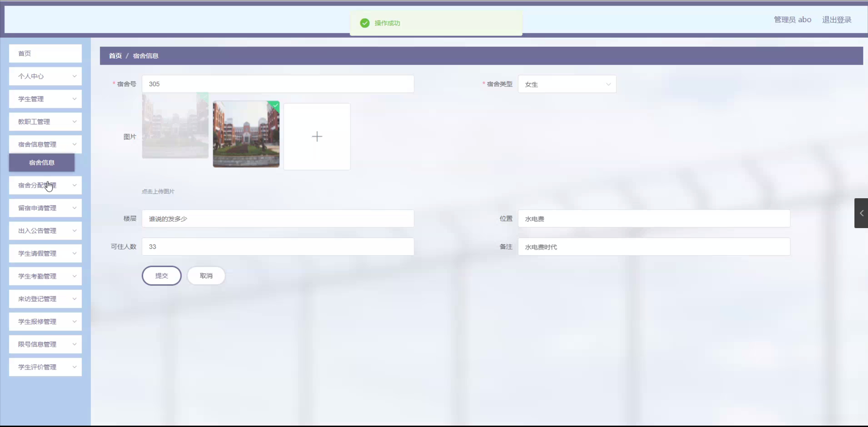Go to the 首页 sidebar item
This screenshot has height=427, width=868.
tap(45, 54)
